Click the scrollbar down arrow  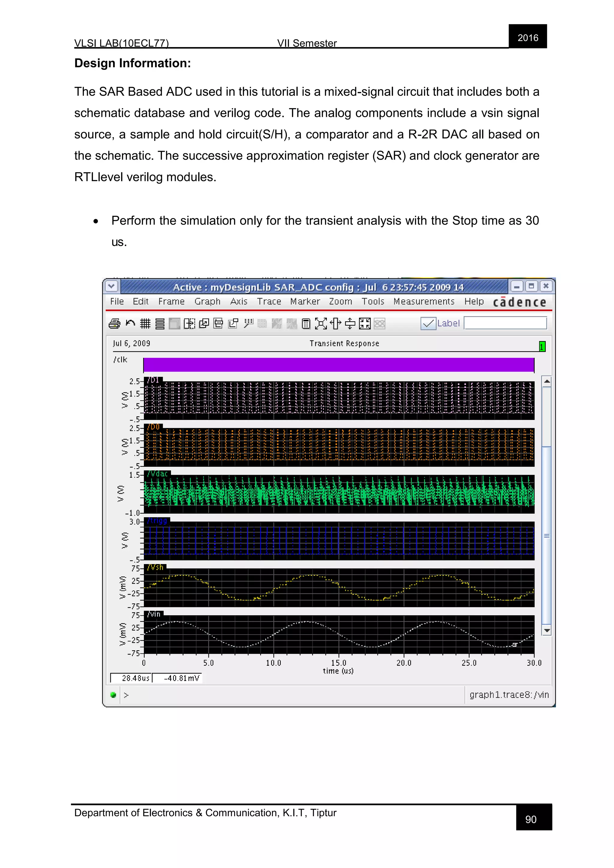[546, 631]
